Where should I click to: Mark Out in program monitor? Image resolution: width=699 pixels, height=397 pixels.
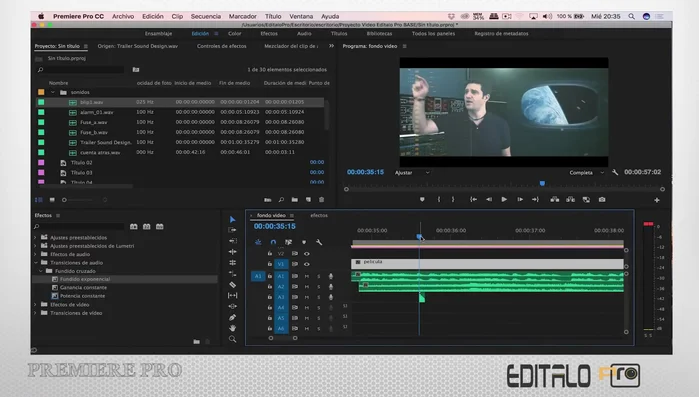pos(453,200)
